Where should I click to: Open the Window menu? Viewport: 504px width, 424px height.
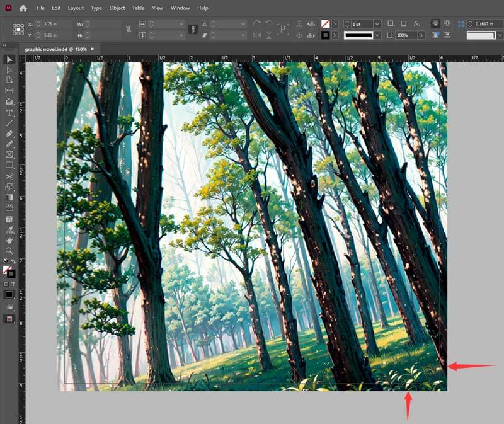point(180,8)
